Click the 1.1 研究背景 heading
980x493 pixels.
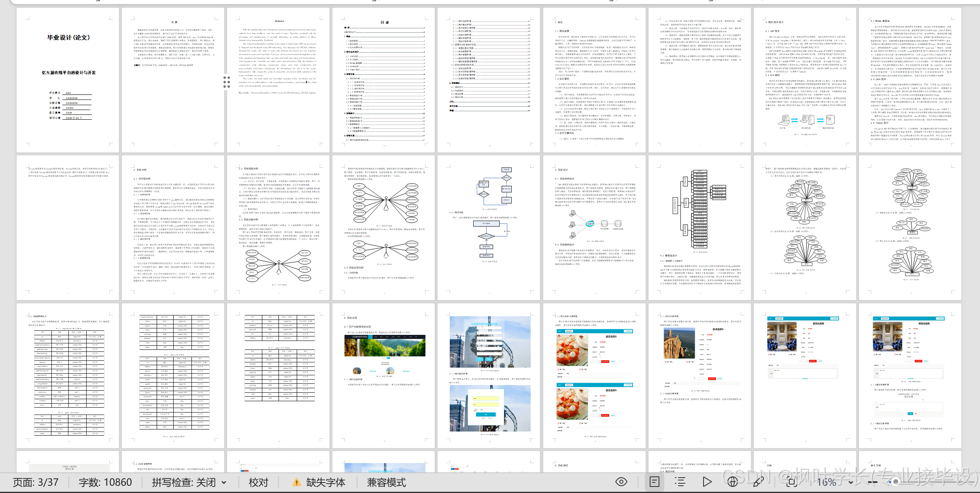click(x=562, y=31)
